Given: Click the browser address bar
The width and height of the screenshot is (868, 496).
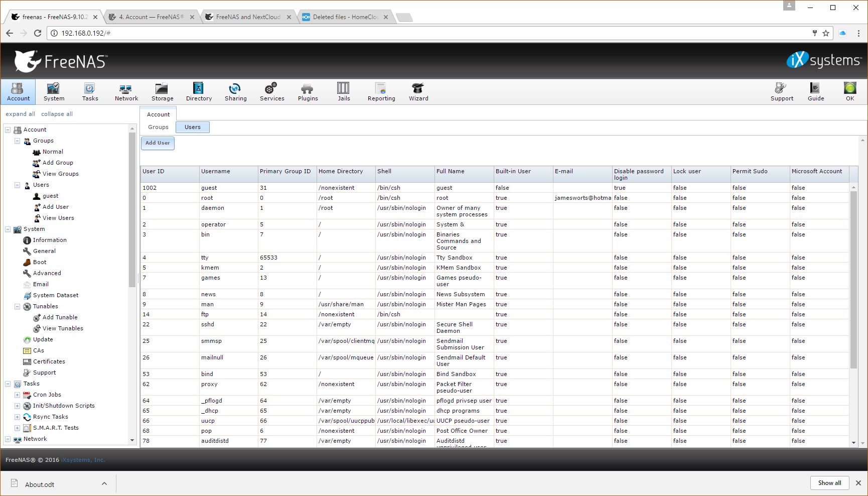Looking at the screenshot, I should coord(431,33).
